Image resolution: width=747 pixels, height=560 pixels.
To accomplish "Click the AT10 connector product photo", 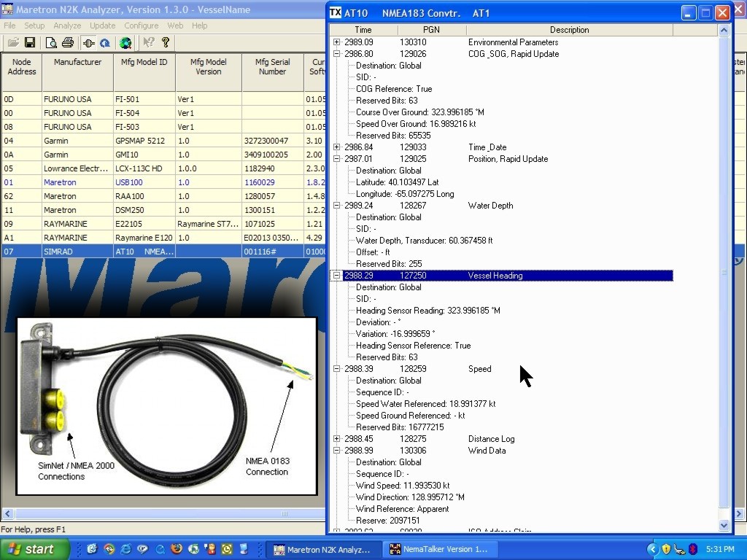I will [167, 406].
